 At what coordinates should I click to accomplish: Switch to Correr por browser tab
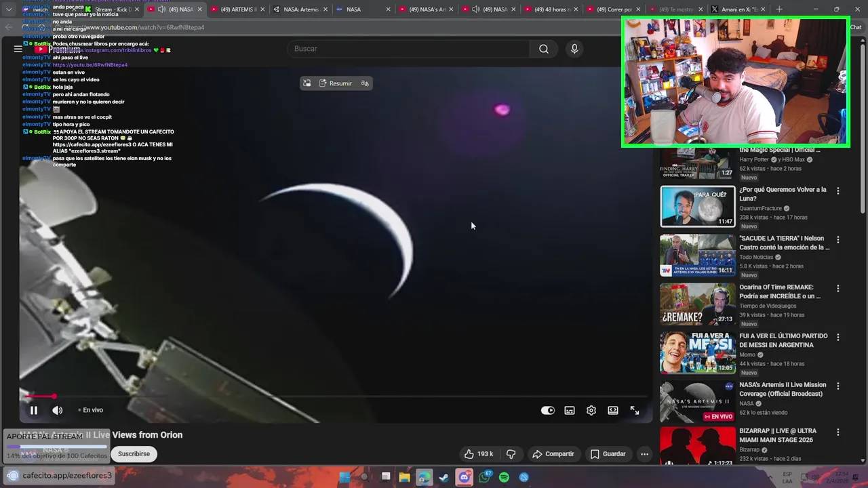[613, 9]
